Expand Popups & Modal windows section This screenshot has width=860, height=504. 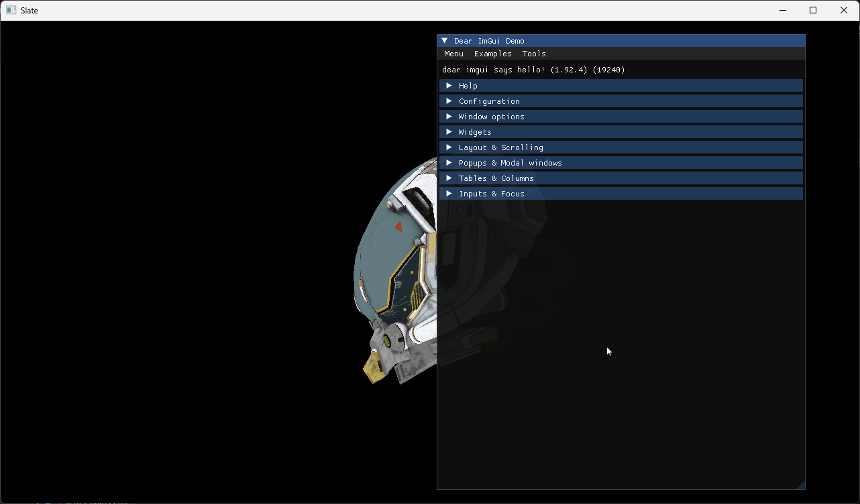510,163
